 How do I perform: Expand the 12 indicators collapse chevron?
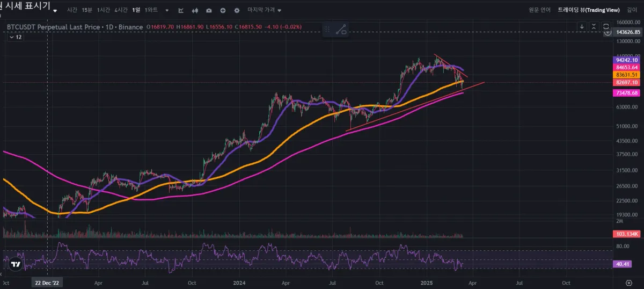[14, 37]
